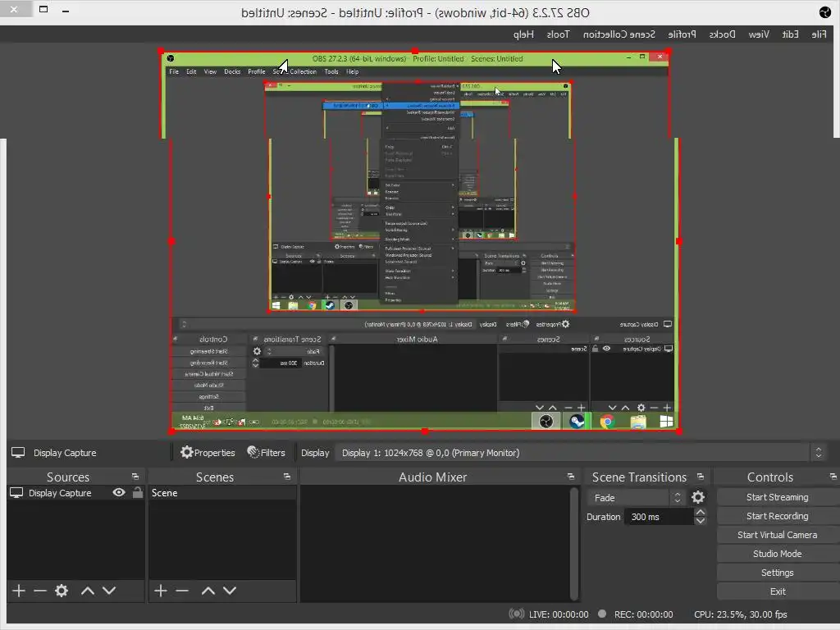This screenshot has width=840, height=630.
Task: Click the OBS taskbar icon inside the preview
Action: click(546, 421)
